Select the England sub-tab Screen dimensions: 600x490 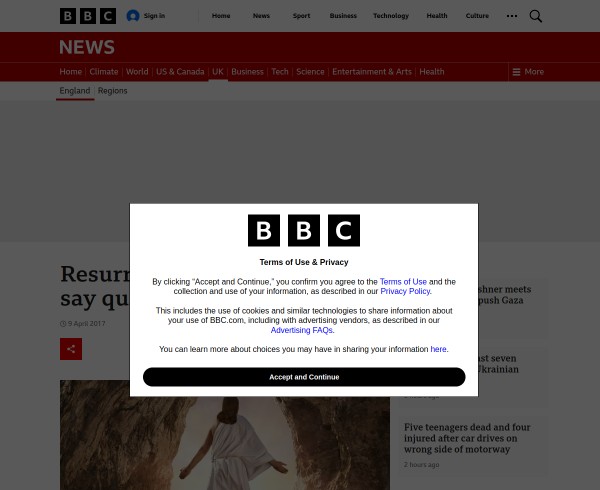(x=75, y=91)
